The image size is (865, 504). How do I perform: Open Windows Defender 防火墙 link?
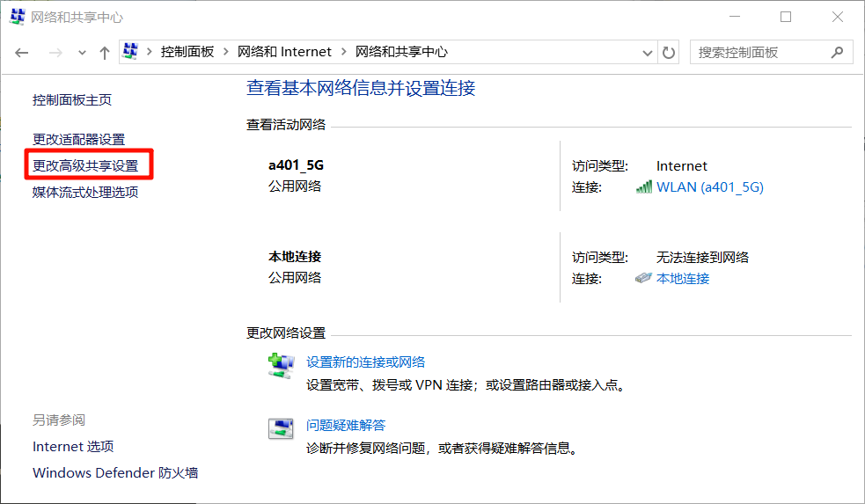coord(115,473)
